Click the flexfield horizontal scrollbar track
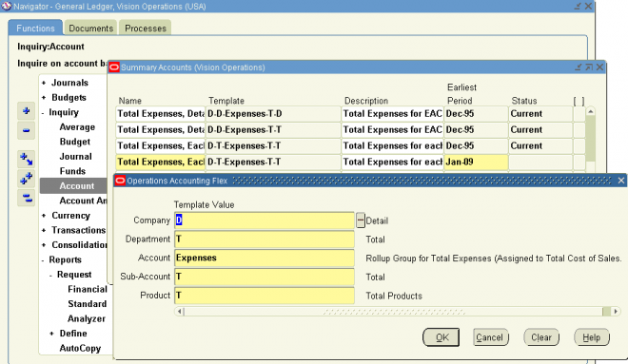 click(393, 311)
